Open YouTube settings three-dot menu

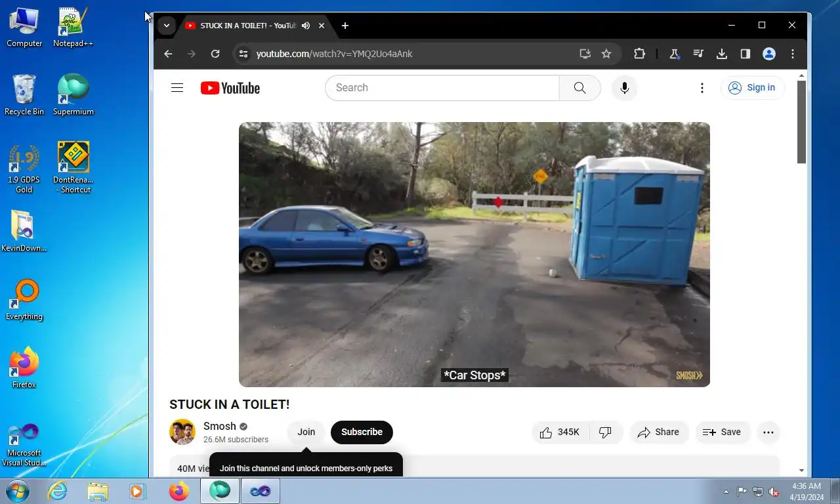pos(702,88)
